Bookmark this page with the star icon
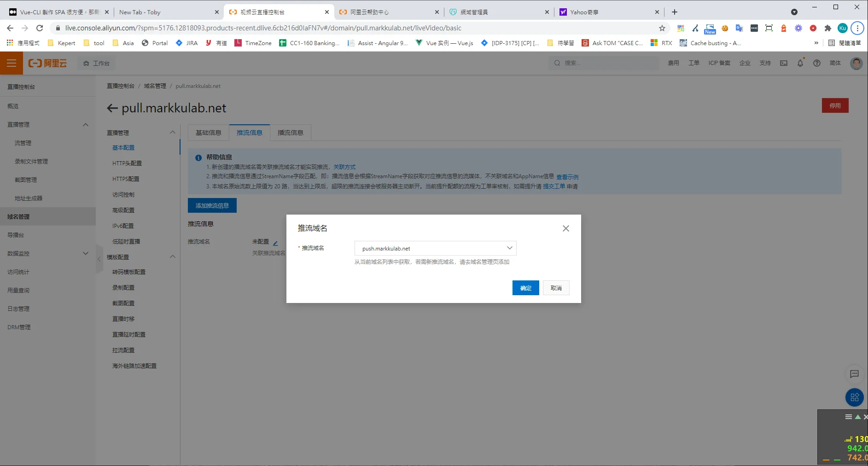The image size is (868, 466). tap(662, 28)
